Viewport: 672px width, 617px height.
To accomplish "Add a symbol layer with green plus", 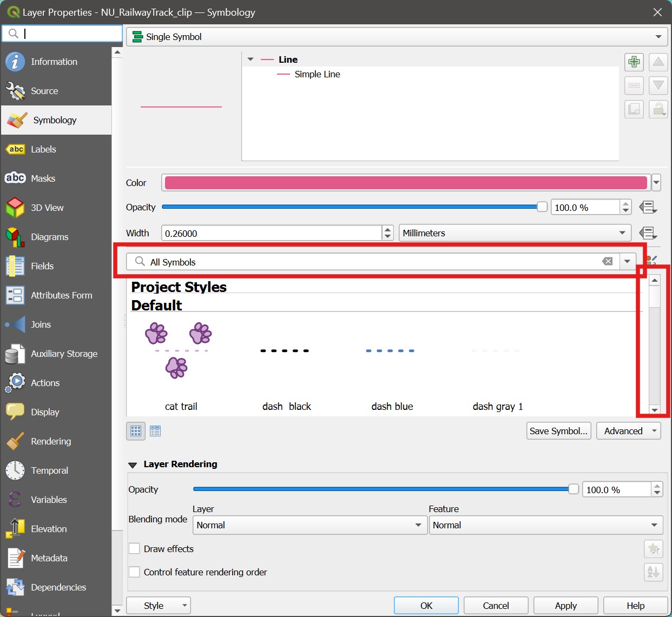I will point(634,62).
